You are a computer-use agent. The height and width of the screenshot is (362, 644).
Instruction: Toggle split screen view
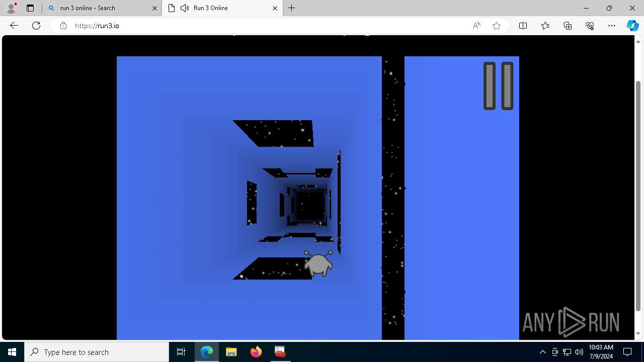click(x=523, y=26)
